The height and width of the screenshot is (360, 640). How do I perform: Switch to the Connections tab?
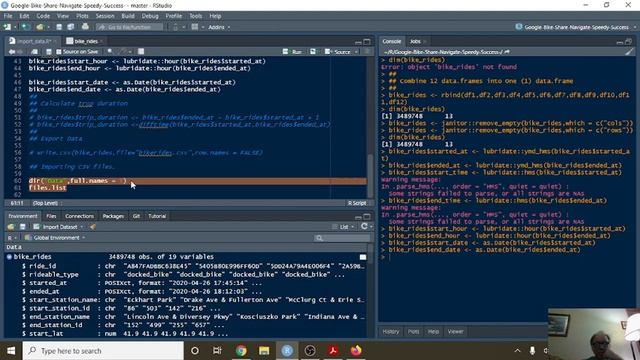tap(79, 216)
